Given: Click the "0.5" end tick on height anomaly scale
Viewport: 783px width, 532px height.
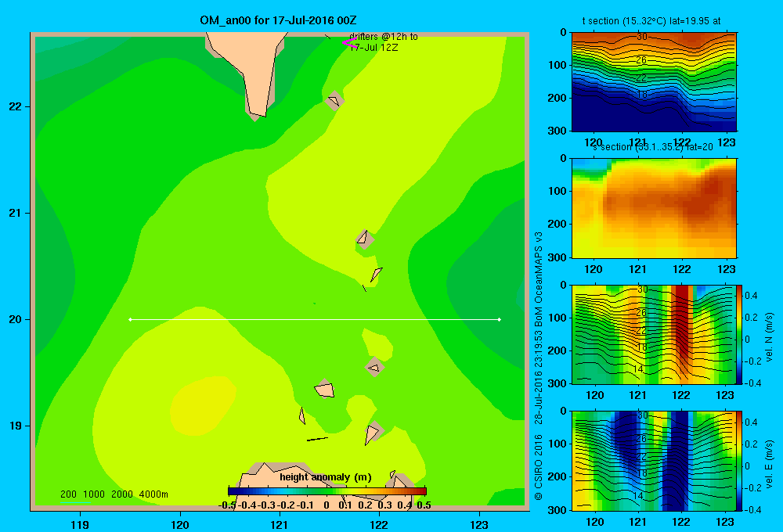Looking at the screenshot, I should (424, 505).
